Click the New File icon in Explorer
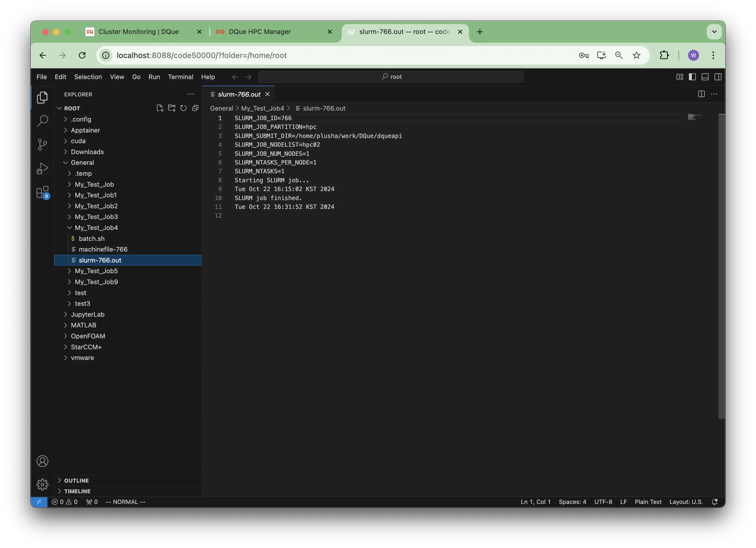756x548 pixels. (x=160, y=108)
